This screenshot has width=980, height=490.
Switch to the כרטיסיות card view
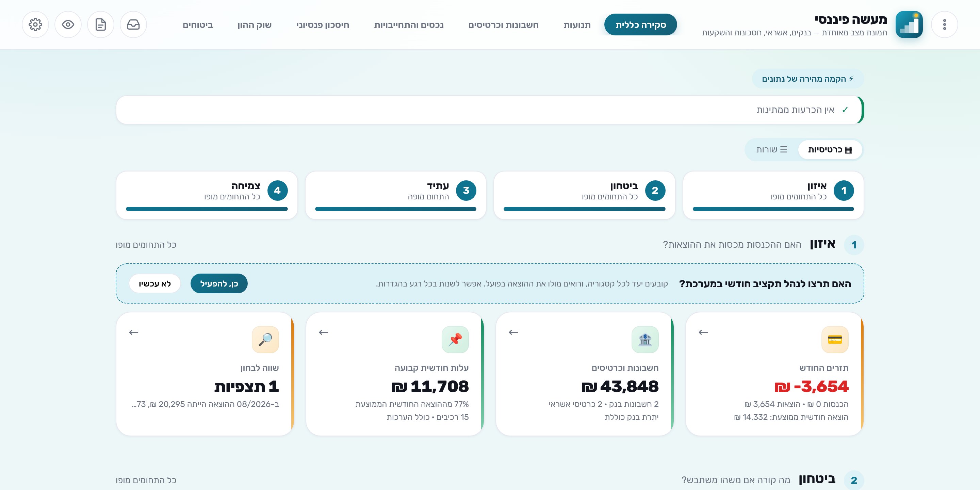pyautogui.click(x=830, y=149)
